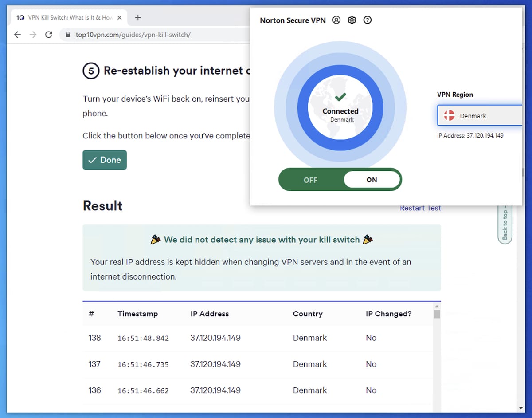Screen dimensions: 532x418
Task: Click the address bar URL field
Action: 133,34
